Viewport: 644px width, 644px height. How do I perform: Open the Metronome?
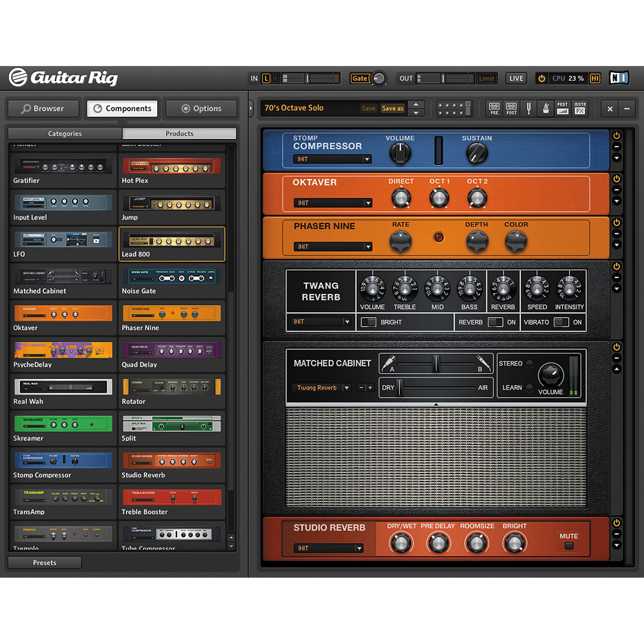coord(546,108)
